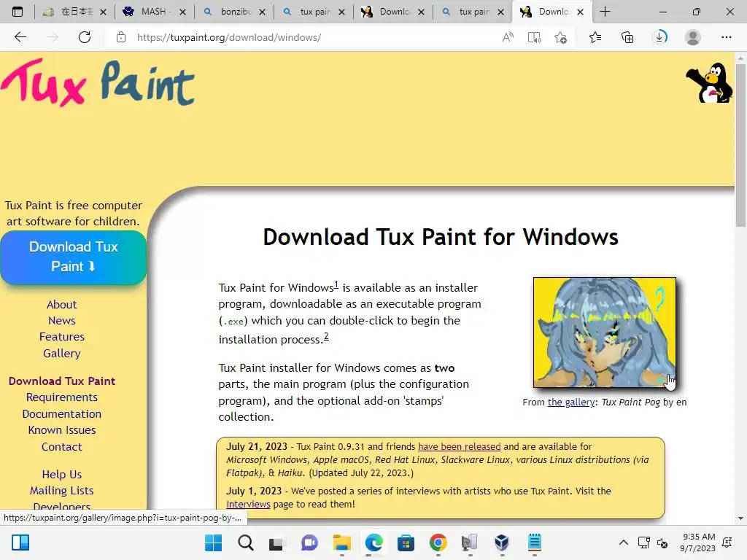Screen dimensions: 747x560
Task: Open the Mailing Lists sidebar link
Action: [x=61, y=491]
